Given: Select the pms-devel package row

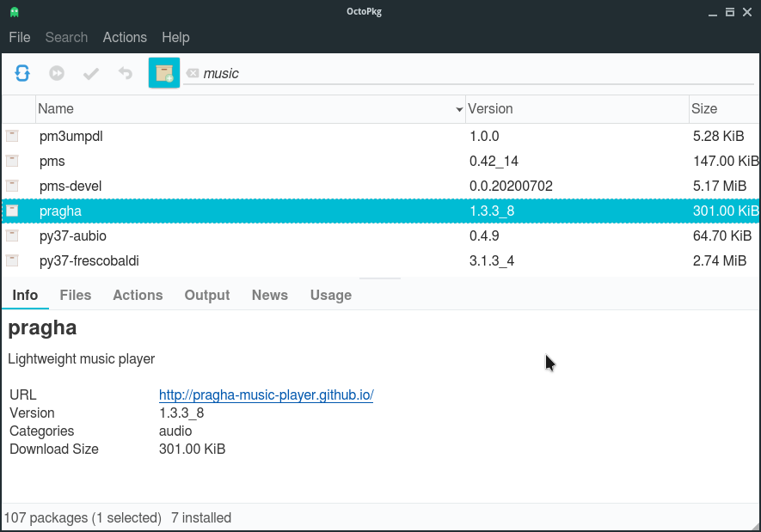Looking at the screenshot, I should tap(381, 187).
